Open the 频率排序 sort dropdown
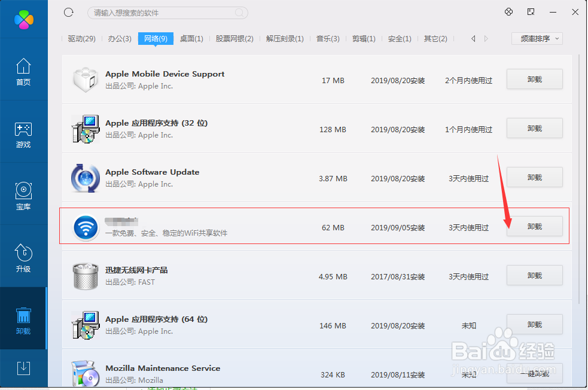 click(x=537, y=39)
